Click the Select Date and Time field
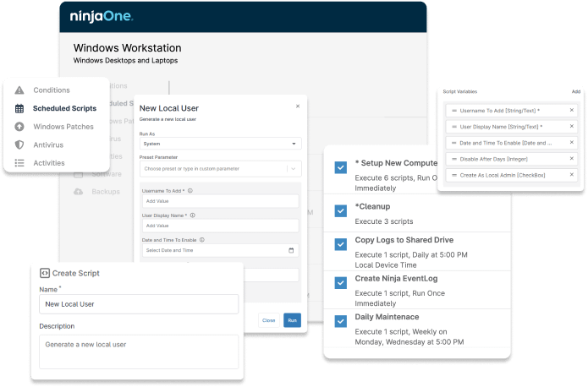This screenshot has height=387, width=588. click(x=220, y=250)
